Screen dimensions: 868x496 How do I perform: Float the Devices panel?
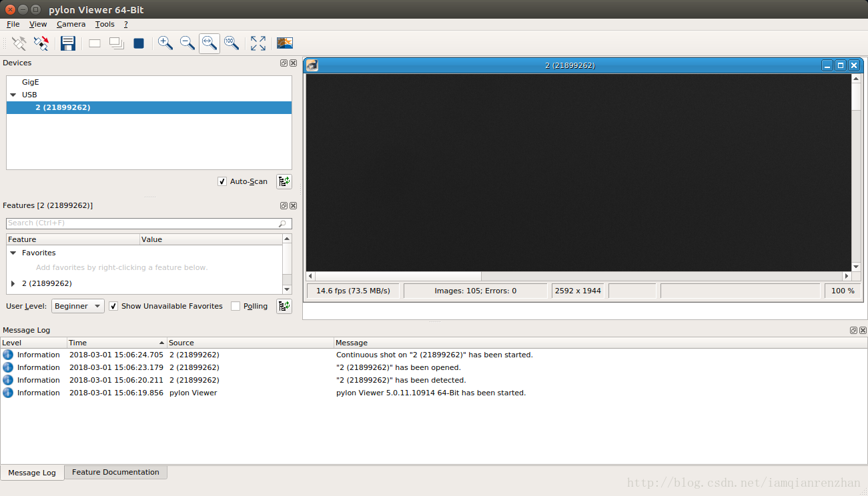point(284,63)
